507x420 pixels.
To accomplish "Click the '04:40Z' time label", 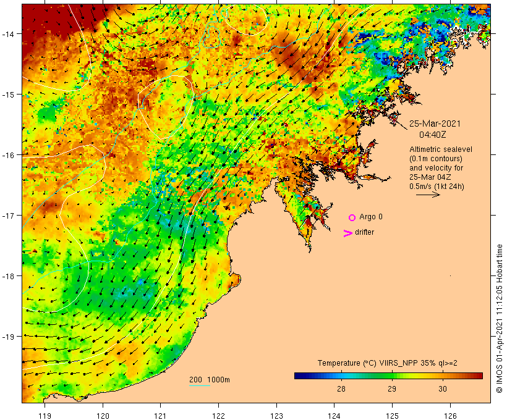I will point(433,135).
